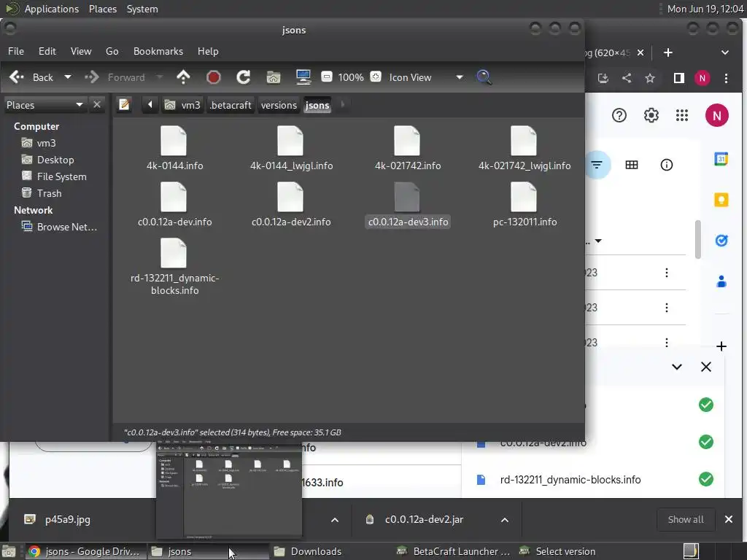Viewport: 747px width, 560px height.
Task: Open the Google apps grid
Action: pos(682,115)
